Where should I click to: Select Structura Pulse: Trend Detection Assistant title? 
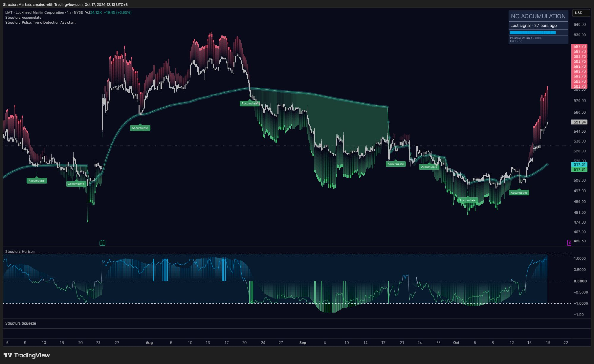click(x=40, y=23)
